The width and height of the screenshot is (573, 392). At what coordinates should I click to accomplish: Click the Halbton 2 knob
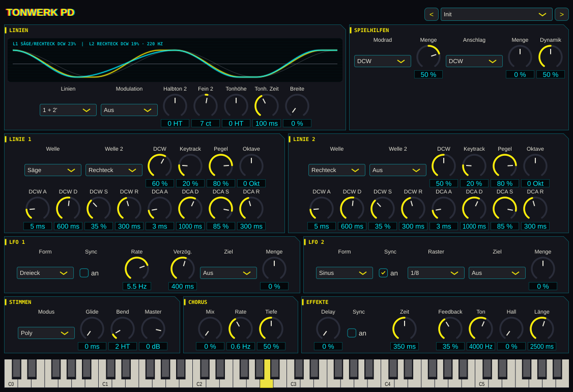tap(175, 106)
